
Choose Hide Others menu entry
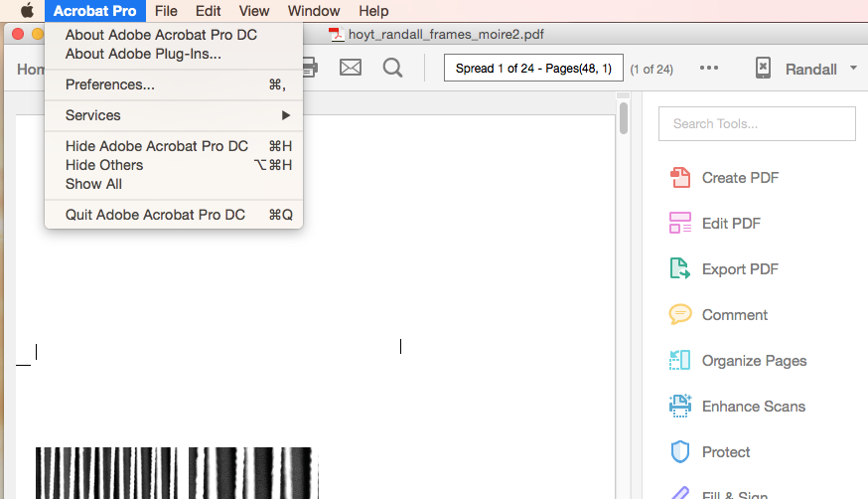coord(174,165)
